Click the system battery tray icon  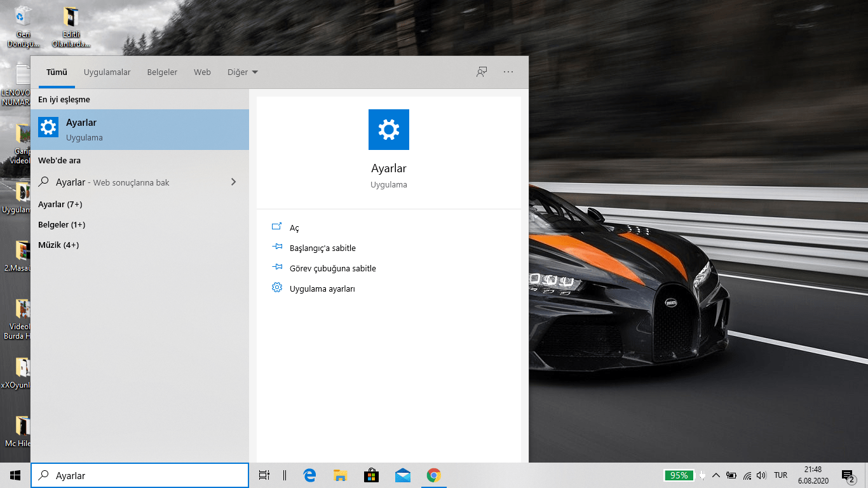[731, 475]
